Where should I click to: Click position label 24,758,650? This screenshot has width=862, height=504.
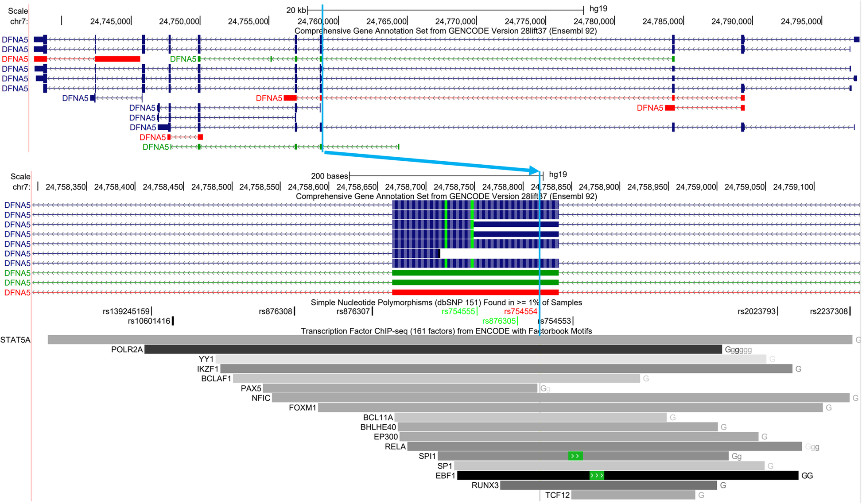pos(357,187)
